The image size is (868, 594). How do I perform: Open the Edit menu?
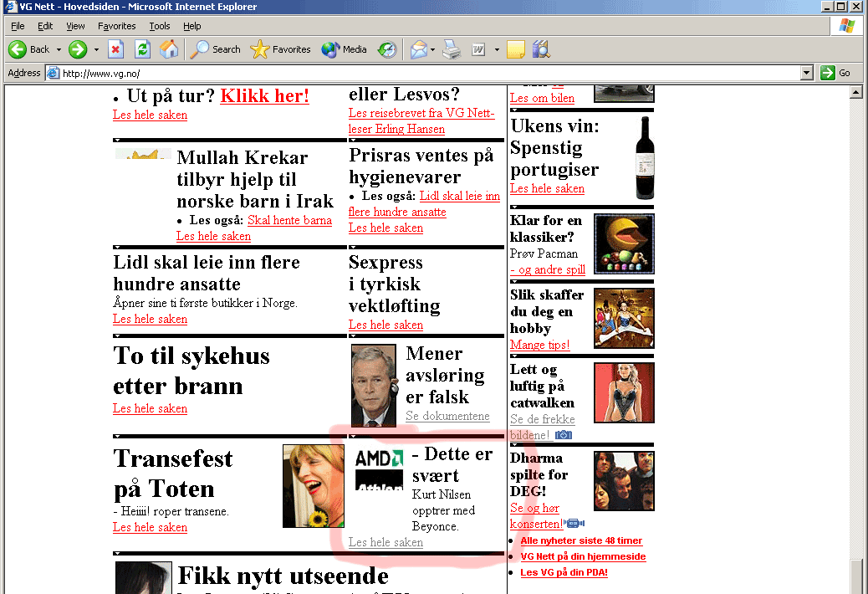[45, 26]
